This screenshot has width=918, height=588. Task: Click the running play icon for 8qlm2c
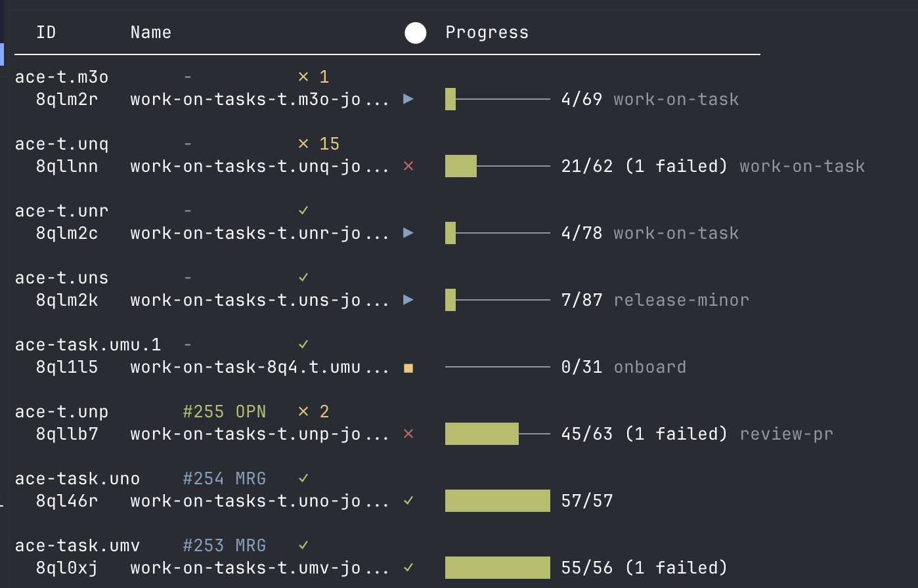[x=408, y=233]
